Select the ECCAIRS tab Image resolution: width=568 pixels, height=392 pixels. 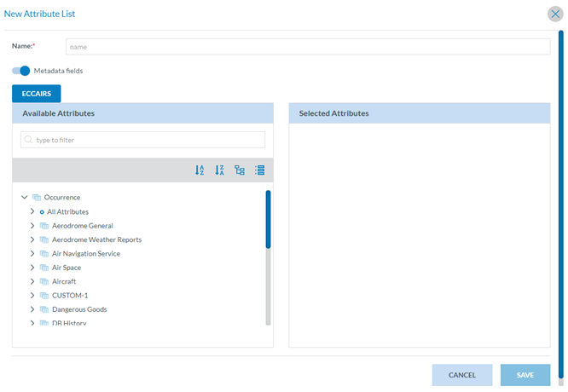(36, 94)
